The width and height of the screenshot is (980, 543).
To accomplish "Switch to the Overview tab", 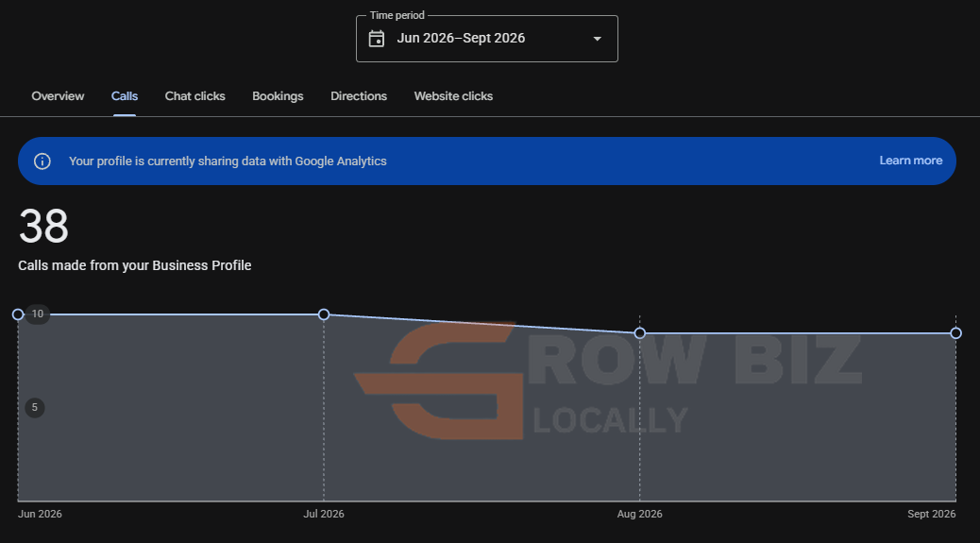I will point(58,96).
